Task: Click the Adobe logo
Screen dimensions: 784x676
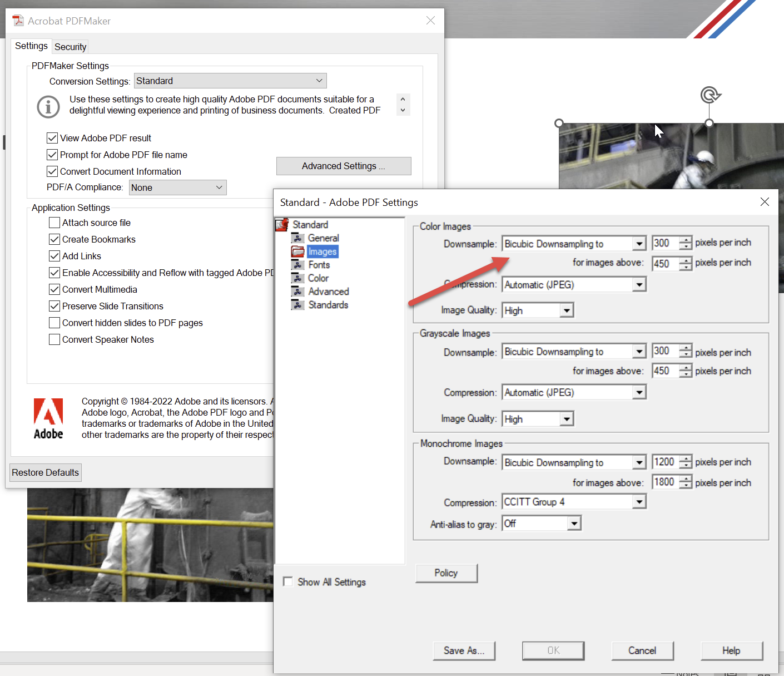Action: coord(48,418)
